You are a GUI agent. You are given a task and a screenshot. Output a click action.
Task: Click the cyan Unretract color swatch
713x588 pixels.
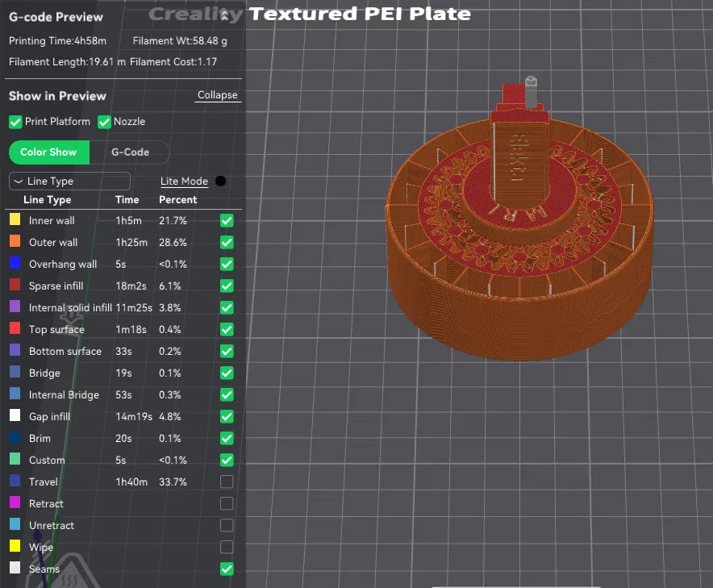(x=15, y=524)
